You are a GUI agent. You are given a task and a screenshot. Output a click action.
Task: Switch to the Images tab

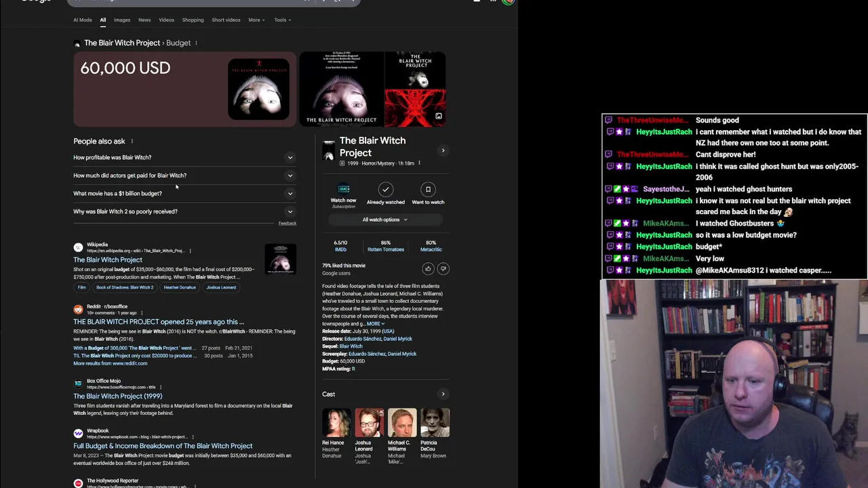pyautogui.click(x=122, y=20)
